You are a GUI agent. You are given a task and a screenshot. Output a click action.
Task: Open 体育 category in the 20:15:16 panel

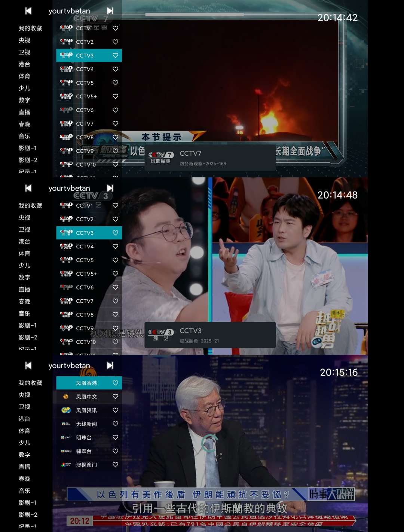24,431
